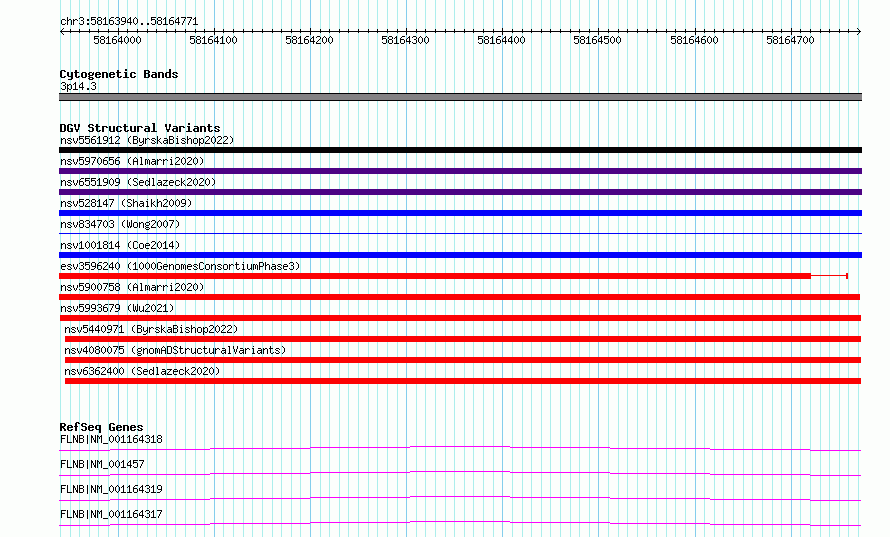
Task: Click the FLNB|NM_001164319 transcript label
Action: pyautogui.click(x=111, y=489)
